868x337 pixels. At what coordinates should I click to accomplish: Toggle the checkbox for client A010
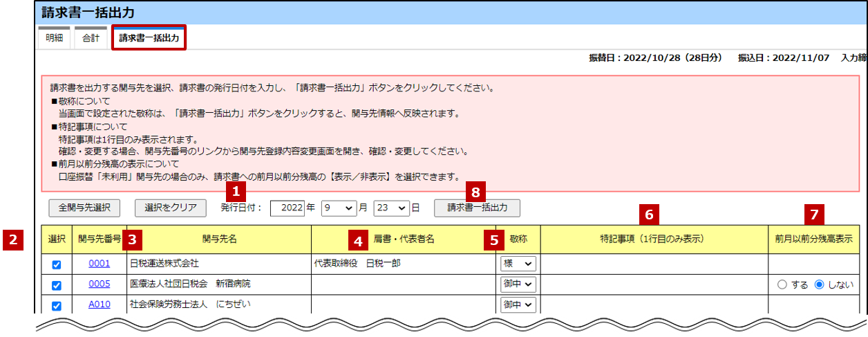[x=56, y=304]
